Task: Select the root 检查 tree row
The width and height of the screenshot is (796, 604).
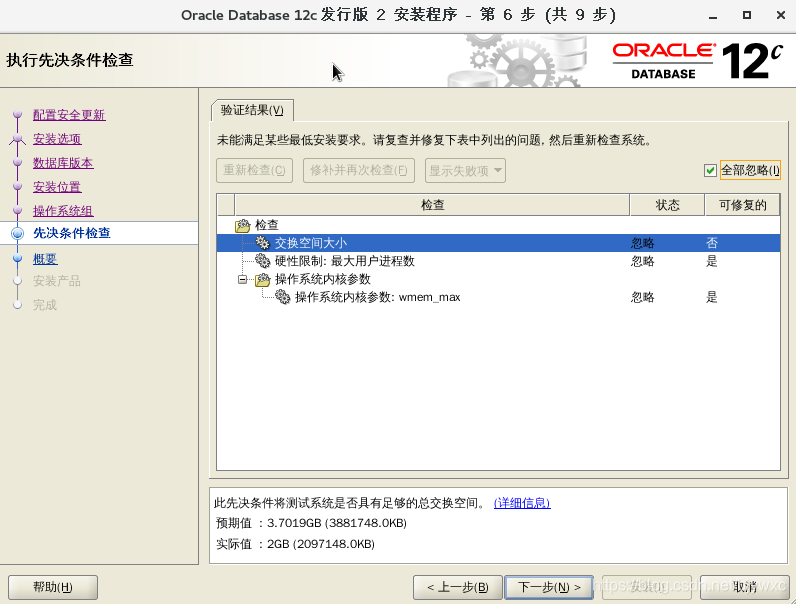Action: (499, 225)
